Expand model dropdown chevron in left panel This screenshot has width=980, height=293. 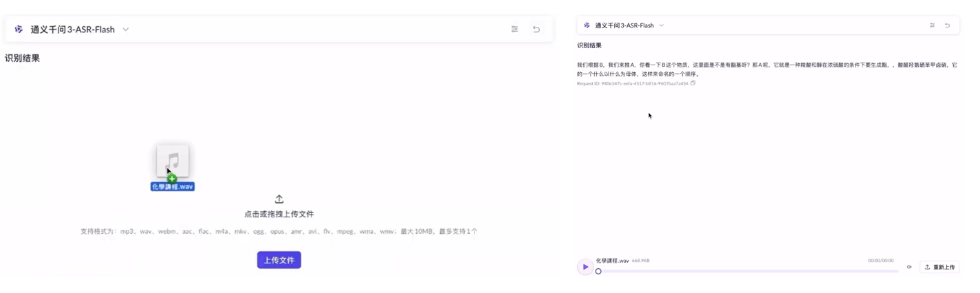pyautogui.click(x=126, y=30)
